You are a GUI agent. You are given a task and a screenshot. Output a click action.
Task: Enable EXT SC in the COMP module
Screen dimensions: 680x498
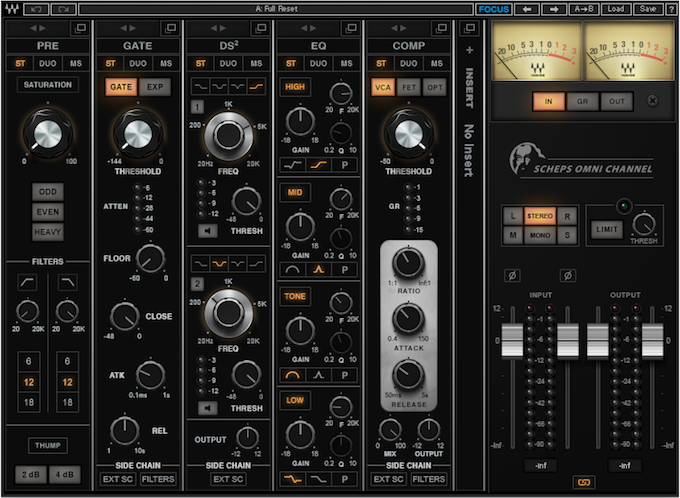coord(388,479)
